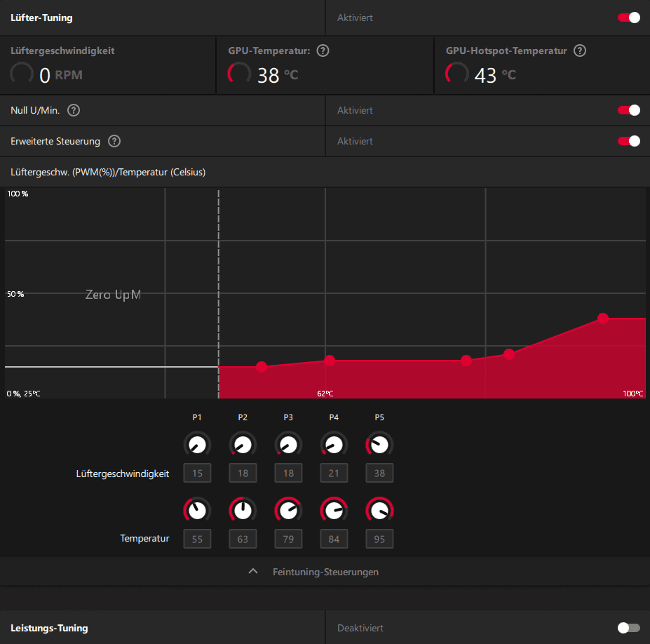Click P3 fan speed field showing 18
This screenshot has width=650, height=644.
288,473
